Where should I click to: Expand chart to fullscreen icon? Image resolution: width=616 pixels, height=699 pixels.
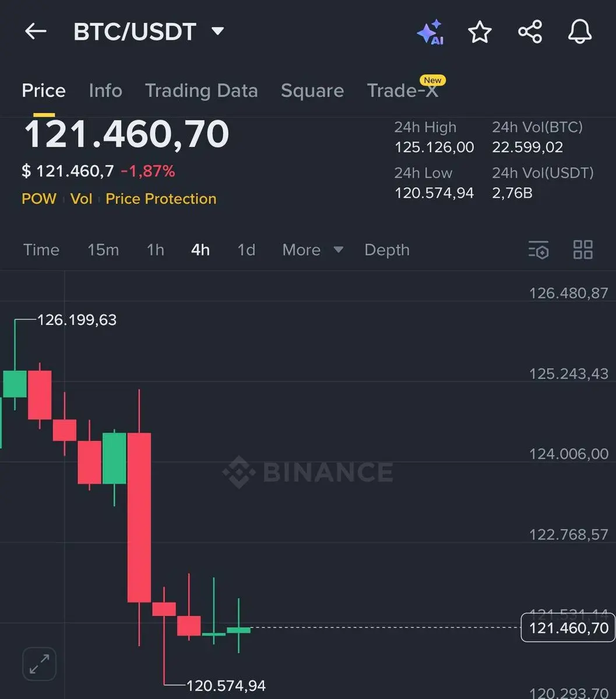coord(39,663)
